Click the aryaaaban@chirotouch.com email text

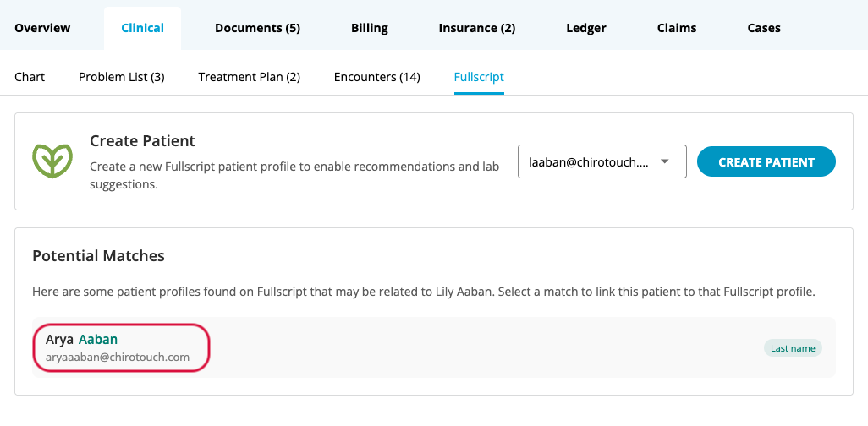click(118, 358)
